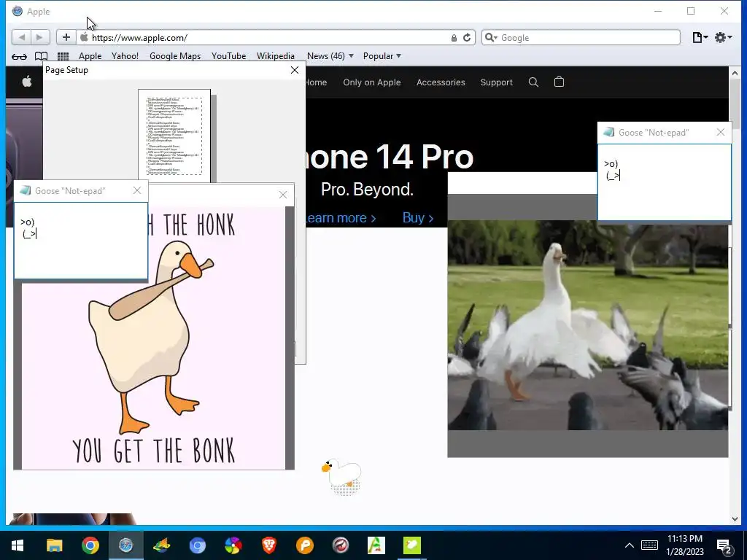The image size is (747, 560).
Task: Select Only on Apple nav item
Action: tap(371, 82)
